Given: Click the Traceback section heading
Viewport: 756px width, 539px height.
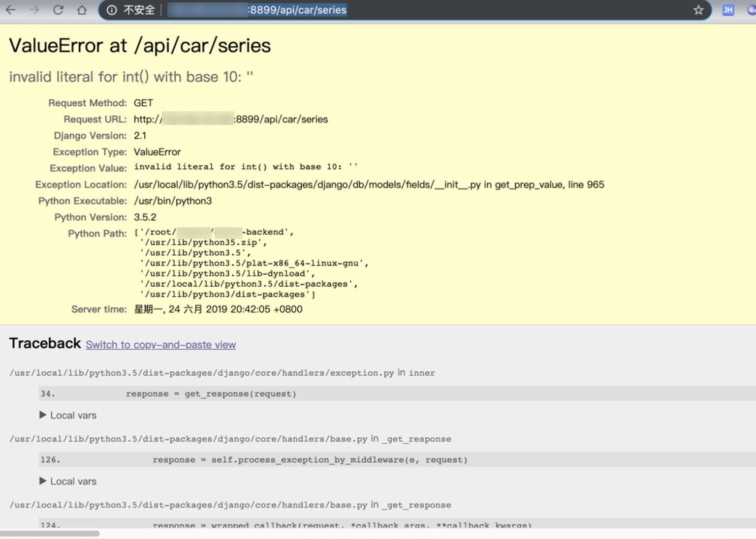Looking at the screenshot, I should coord(45,343).
